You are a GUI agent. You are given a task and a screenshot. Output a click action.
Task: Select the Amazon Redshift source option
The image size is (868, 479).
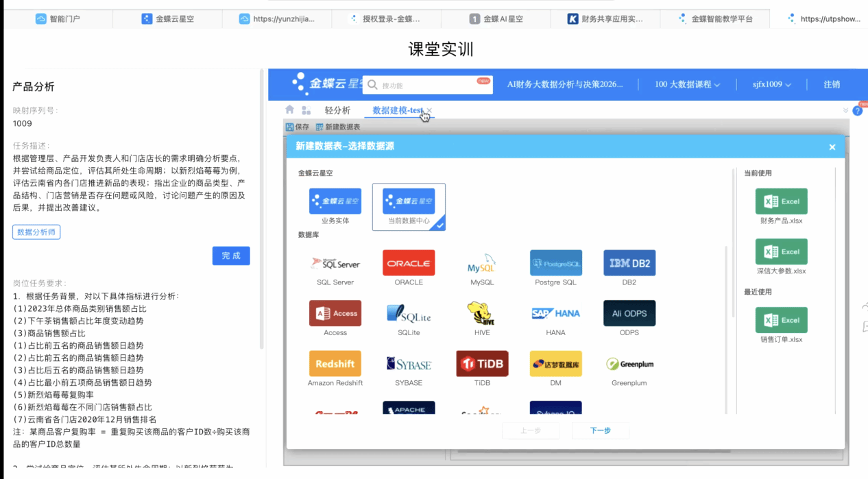pyautogui.click(x=335, y=365)
